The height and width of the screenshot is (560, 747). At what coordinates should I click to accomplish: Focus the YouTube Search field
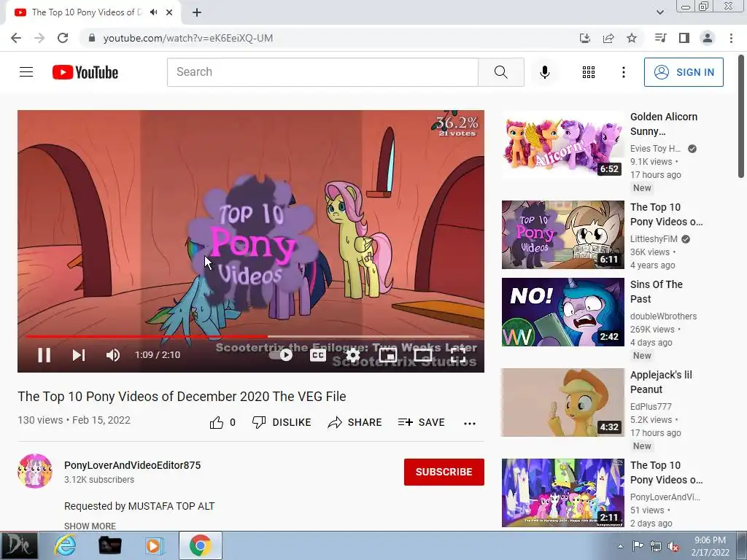click(322, 72)
